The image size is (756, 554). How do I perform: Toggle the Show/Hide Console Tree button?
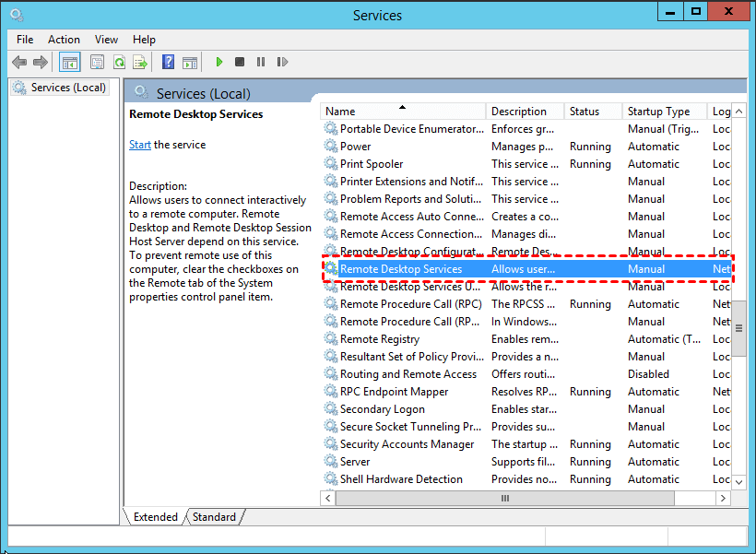coord(69,63)
